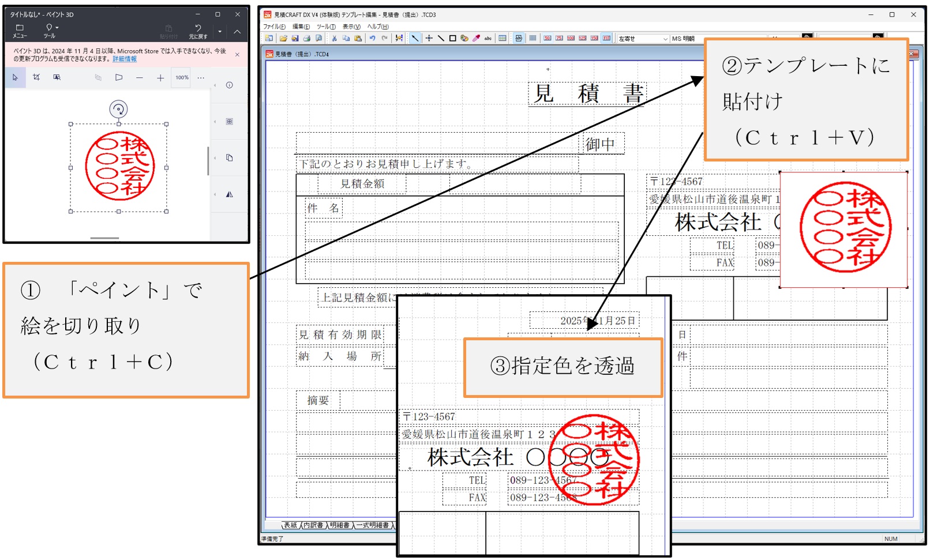
Task: Click the paint palette icon in toolbar
Action: (464, 39)
